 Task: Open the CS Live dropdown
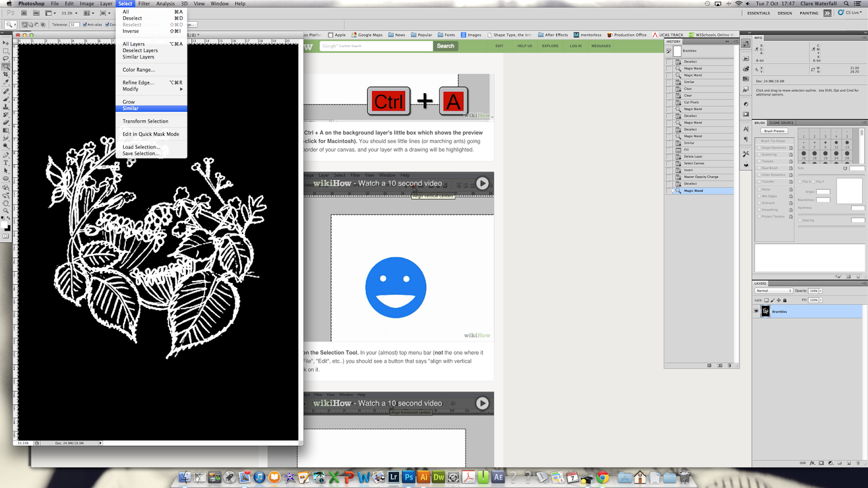(850, 12)
